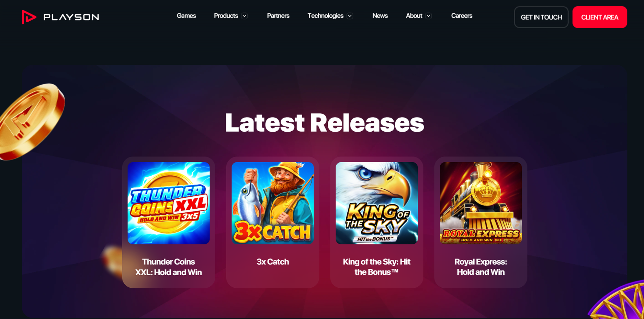Open the Royal Express train thumbnail

pyautogui.click(x=481, y=203)
